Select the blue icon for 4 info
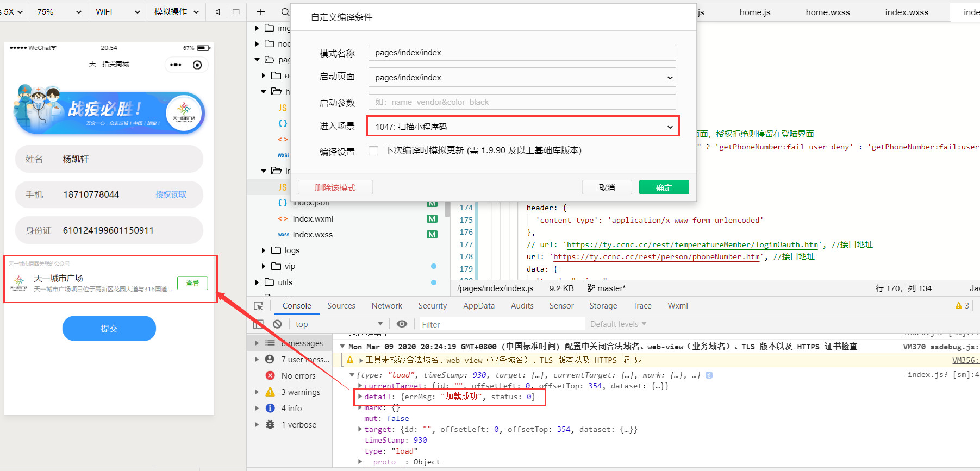Viewport: 980px width, 471px height. [x=270, y=408]
